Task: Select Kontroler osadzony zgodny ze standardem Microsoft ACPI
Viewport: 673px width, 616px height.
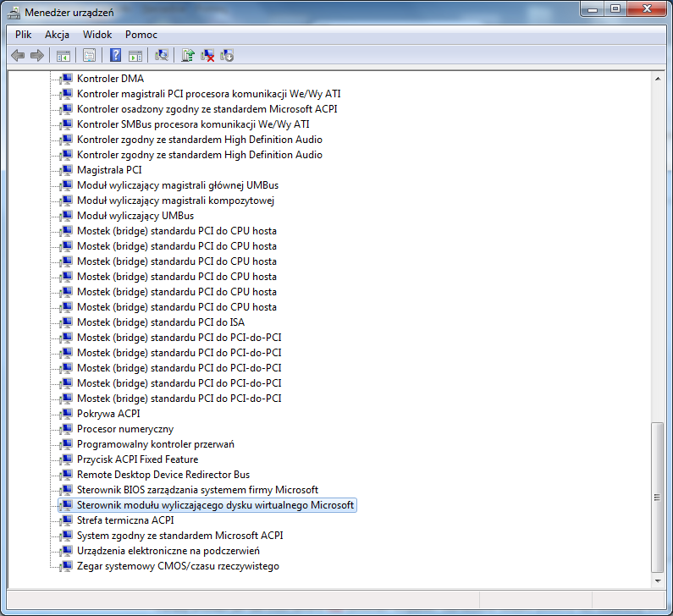Action: pos(207,109)
